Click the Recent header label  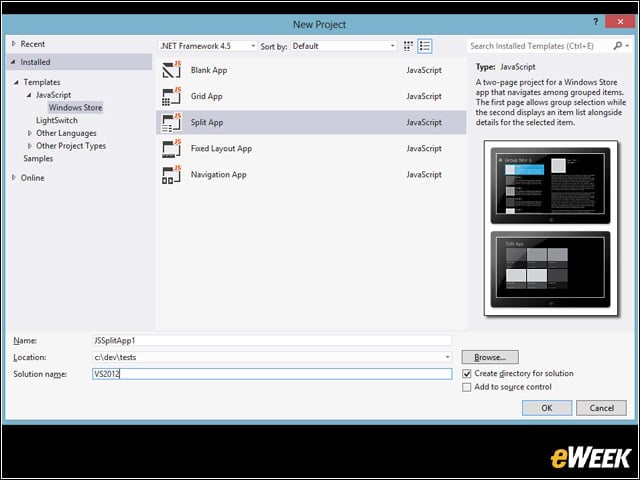pos(33,44)
